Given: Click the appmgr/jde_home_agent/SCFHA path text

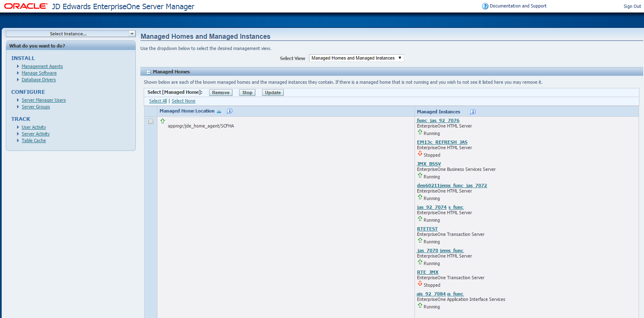Looking at the screenshot, I should [x=201, y=126].
